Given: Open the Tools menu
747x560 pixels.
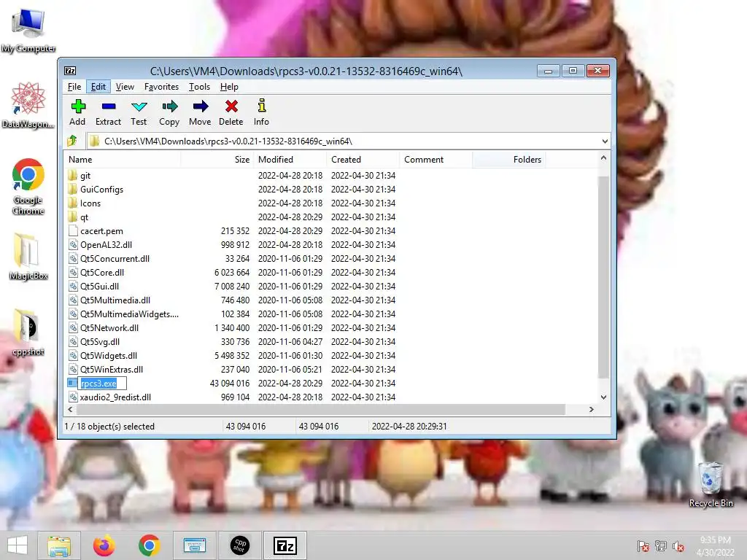Looking at the screenshot, I should click(199, 87).
